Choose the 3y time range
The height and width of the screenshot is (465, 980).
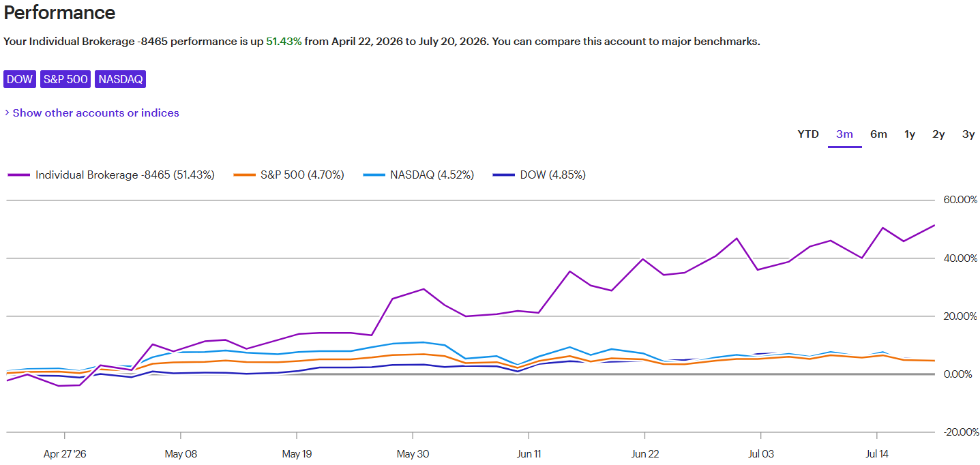tap(968, 134)
